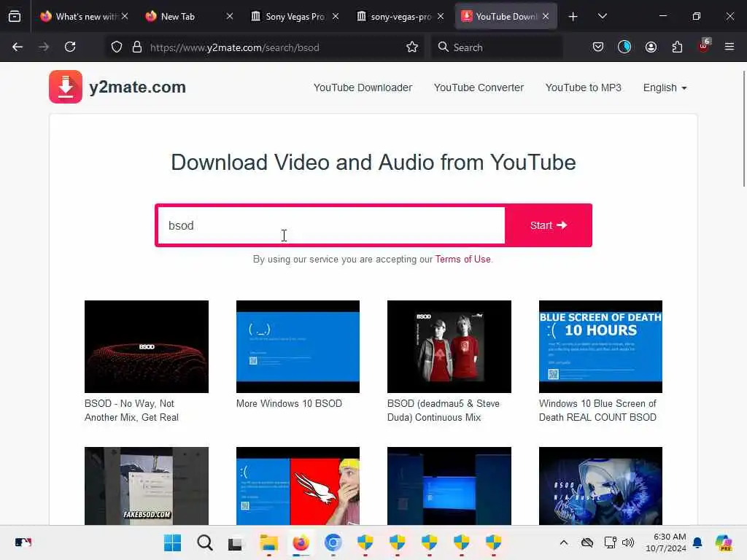Open the Firefox View icon
Viewport: 747px width, 560px height.
15,17
